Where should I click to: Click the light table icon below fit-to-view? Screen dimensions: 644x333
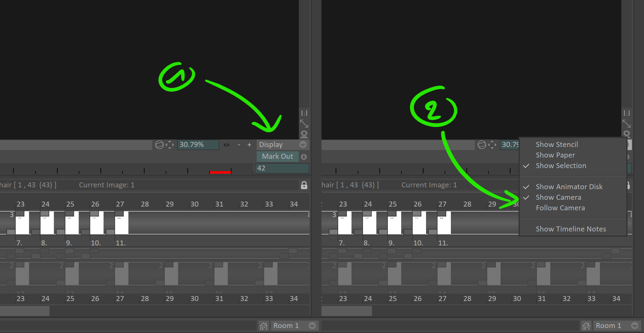[304, 134]
